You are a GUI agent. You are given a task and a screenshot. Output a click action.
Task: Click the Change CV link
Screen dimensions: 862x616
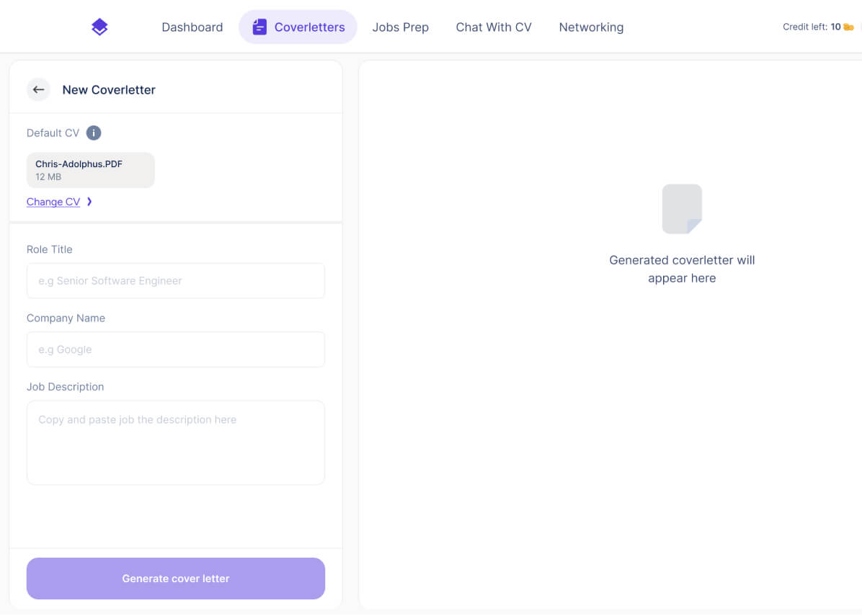(53, 202)
